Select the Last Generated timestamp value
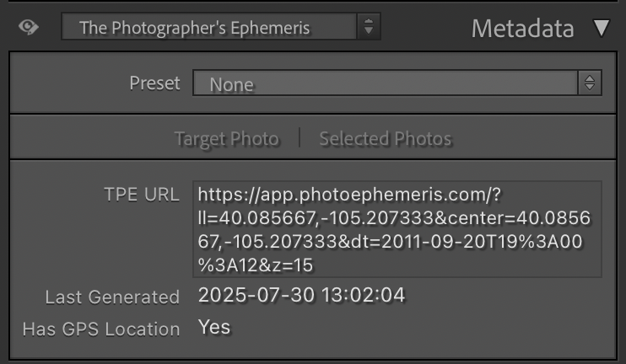 click(301, 295)
